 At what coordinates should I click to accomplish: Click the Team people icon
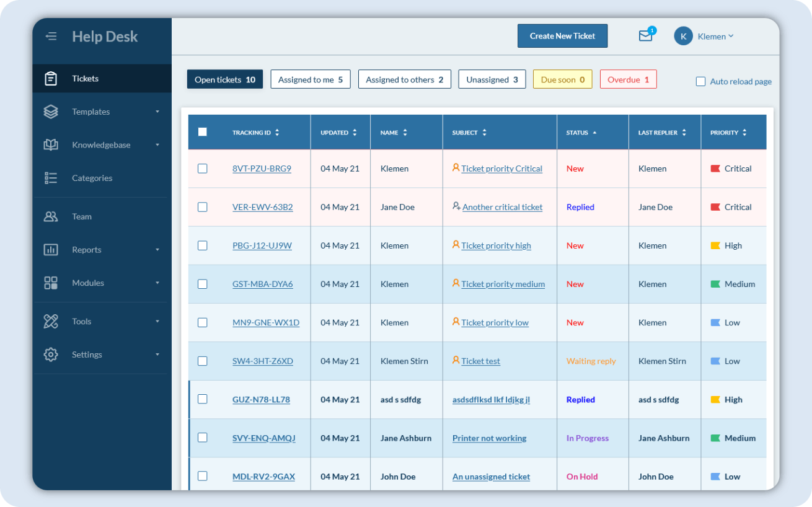click(x=51, y=216)
